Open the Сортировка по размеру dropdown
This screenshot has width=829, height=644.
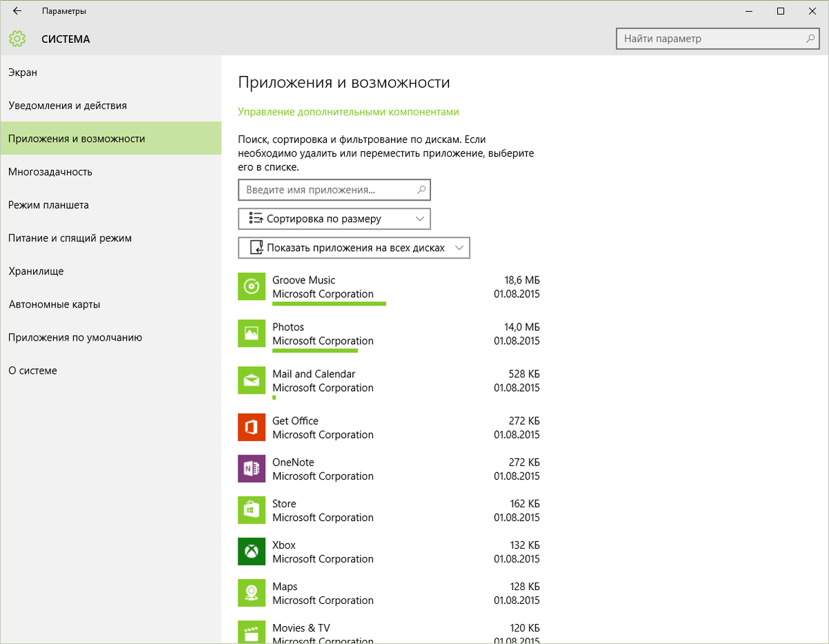(334, 219)
